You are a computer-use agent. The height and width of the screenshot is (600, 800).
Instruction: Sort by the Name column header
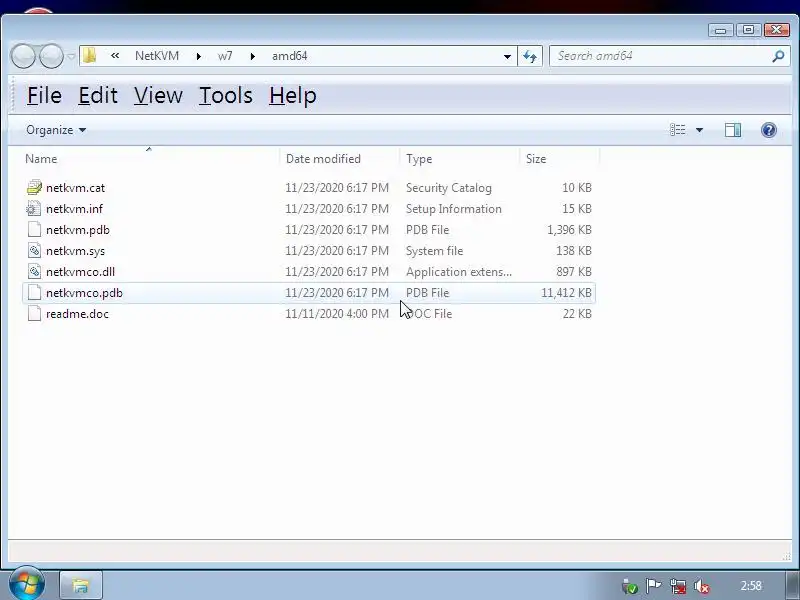pyautogui.click(x=152, y=159)
